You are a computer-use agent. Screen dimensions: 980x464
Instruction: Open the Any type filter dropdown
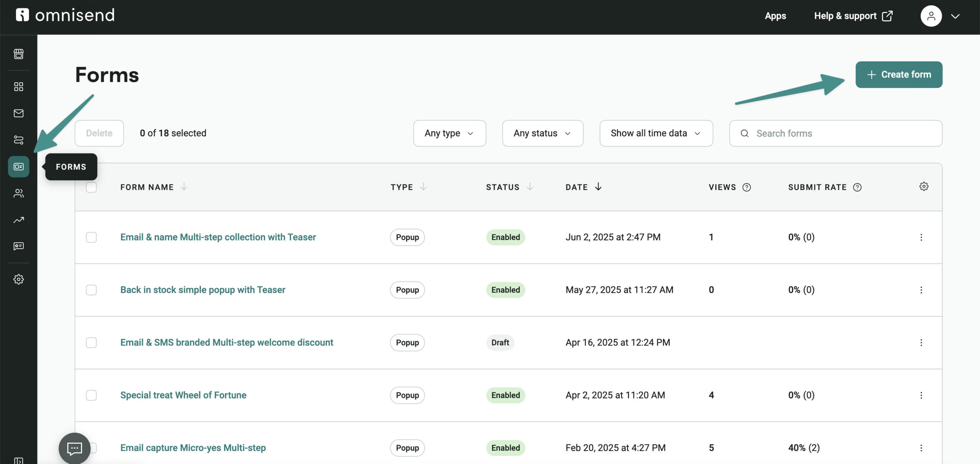(449, 133)
